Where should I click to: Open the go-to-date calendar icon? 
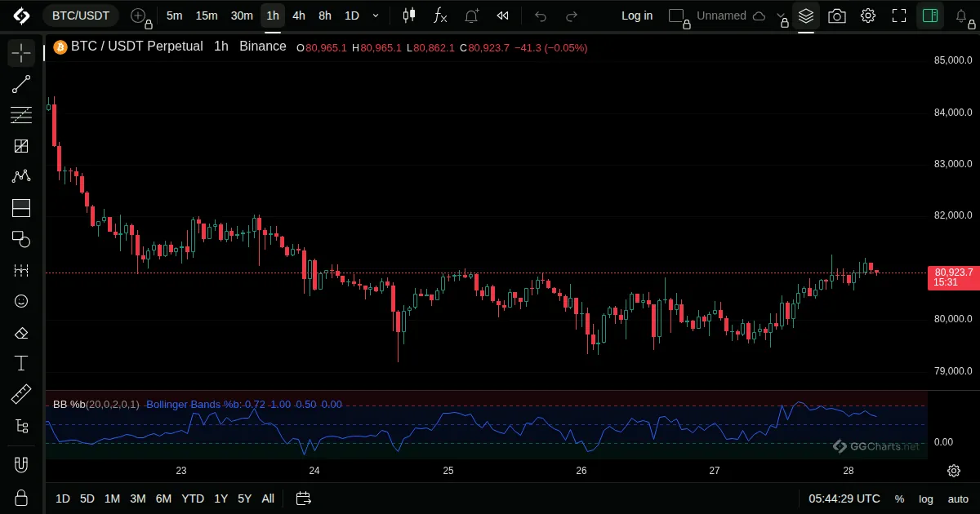[x=303, y=498]
